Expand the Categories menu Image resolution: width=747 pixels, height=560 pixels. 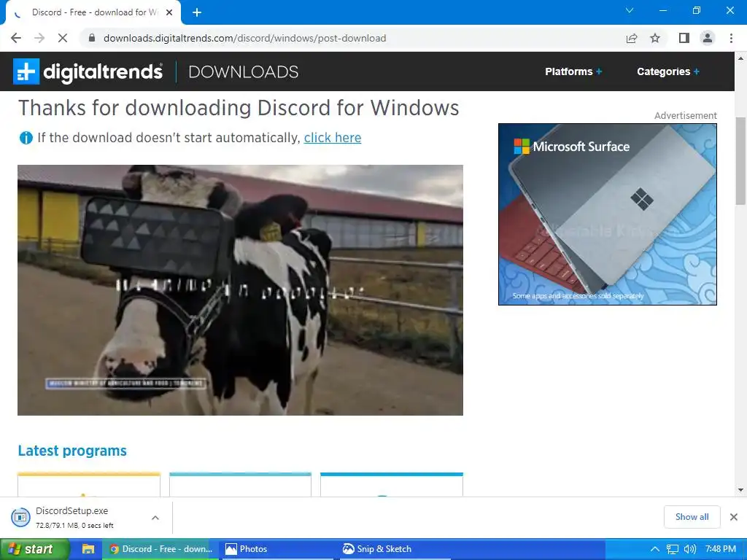pos(668,71)
